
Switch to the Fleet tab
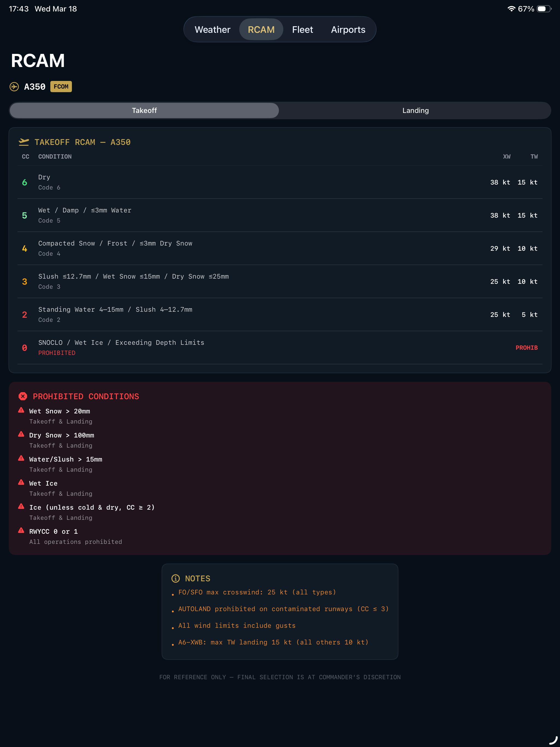(302, 30)
